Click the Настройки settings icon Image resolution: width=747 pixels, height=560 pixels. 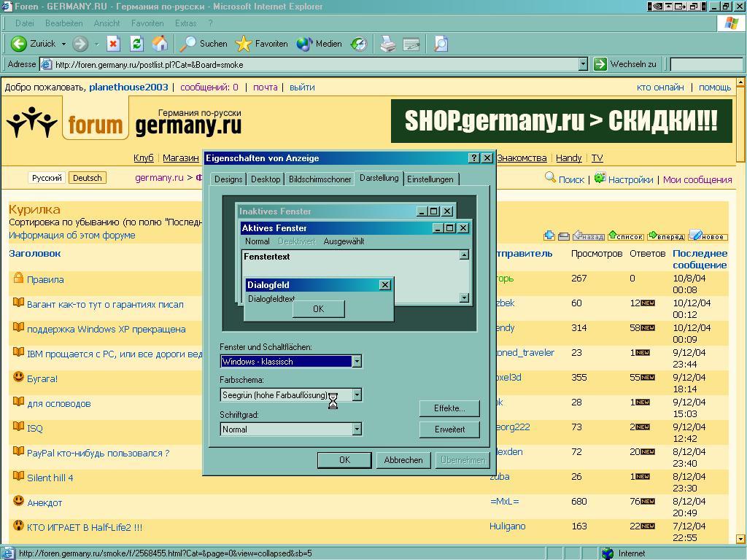600,178
